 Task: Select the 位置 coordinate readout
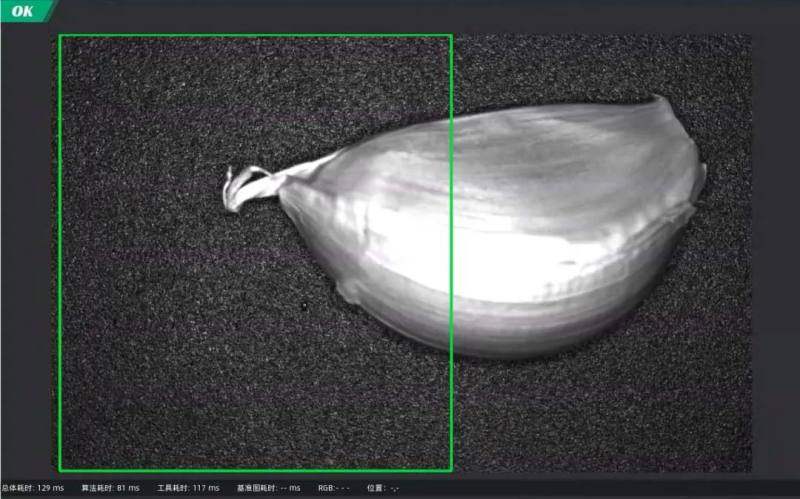coord(384,488)
